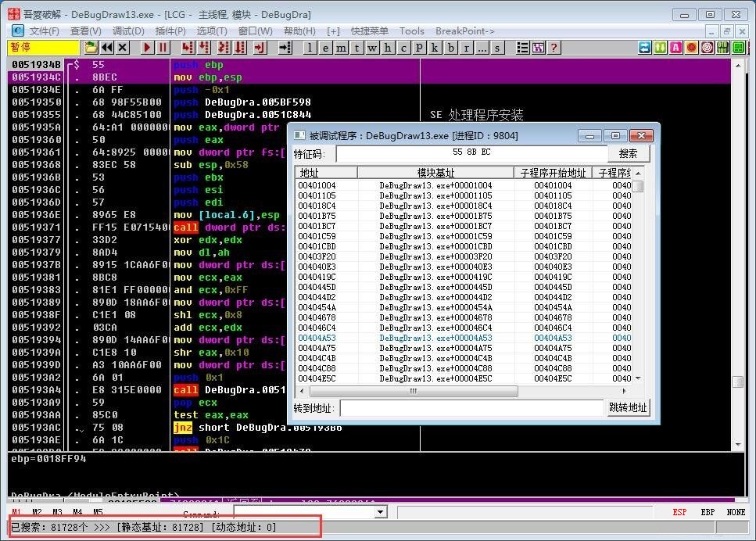Sort by the 地址 column header
The height and width of the screenshot is (541, 756).
coord(325,173)
